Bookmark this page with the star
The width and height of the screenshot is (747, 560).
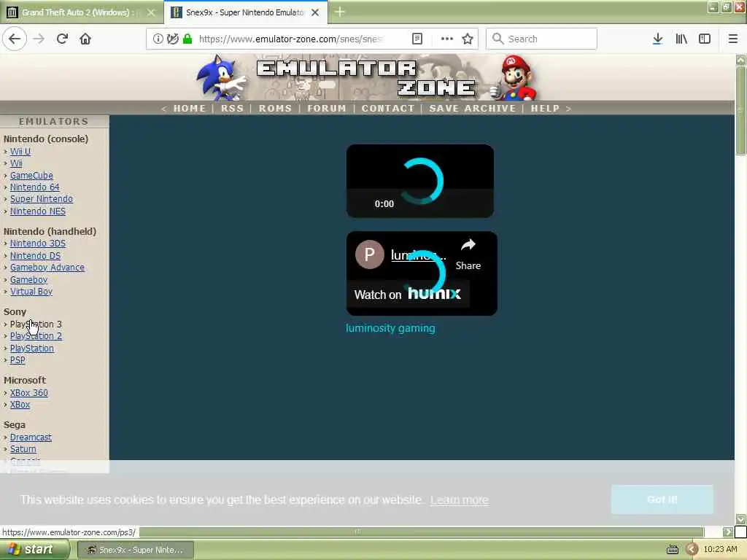pyautogui.click(x=468, y=39)
